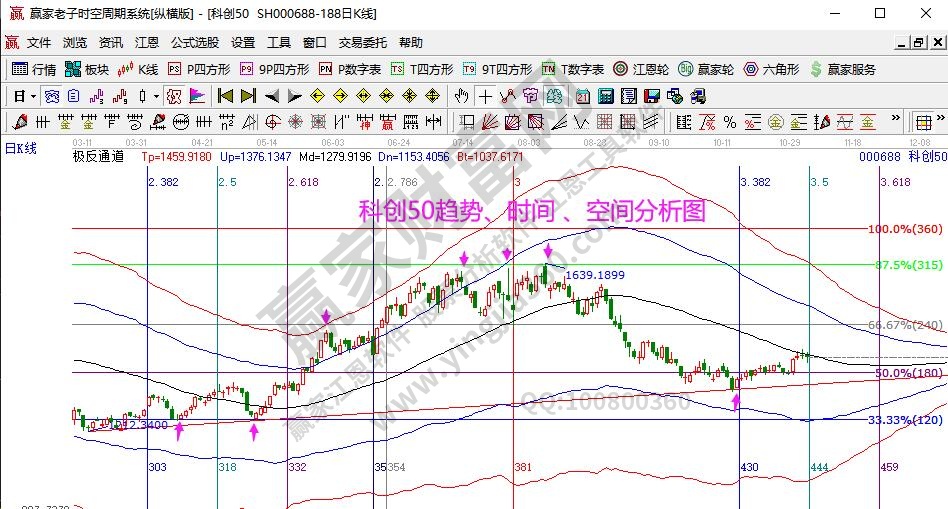Activate the crosshair cursor tool
Viewport: 948px width, 509px height.
pyautogui.click(x=485, y=96)
